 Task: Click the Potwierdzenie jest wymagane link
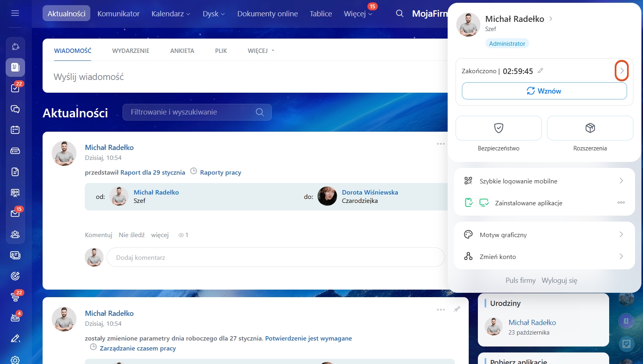(x=308, y=339)
